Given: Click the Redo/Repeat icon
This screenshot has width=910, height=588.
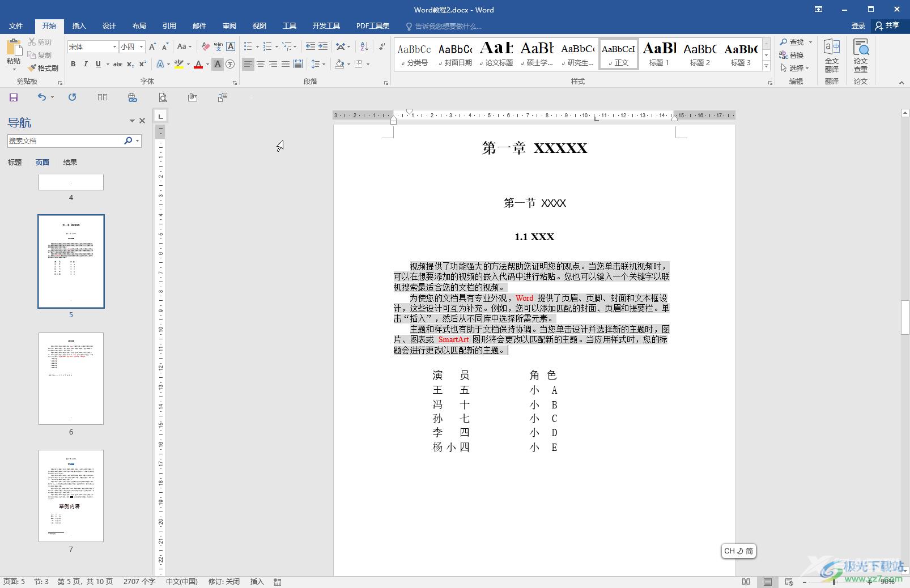Looking at the screenshot, I should (72, 97).
